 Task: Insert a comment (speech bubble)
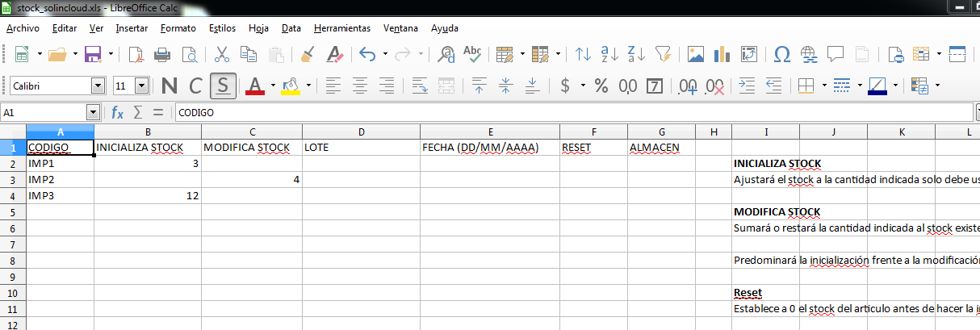(x=836, y=55)
